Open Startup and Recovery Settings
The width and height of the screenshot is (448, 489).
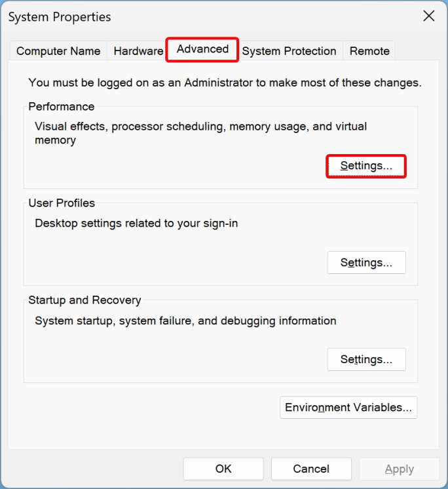click(366, 359)
